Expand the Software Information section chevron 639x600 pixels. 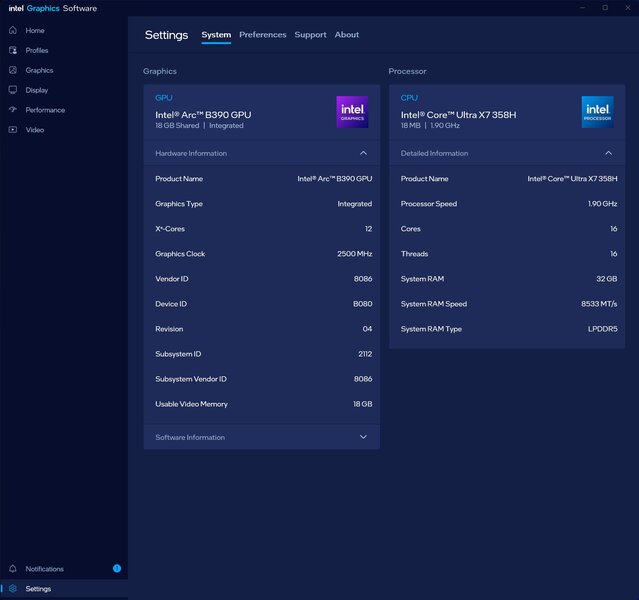pos(363,437)
